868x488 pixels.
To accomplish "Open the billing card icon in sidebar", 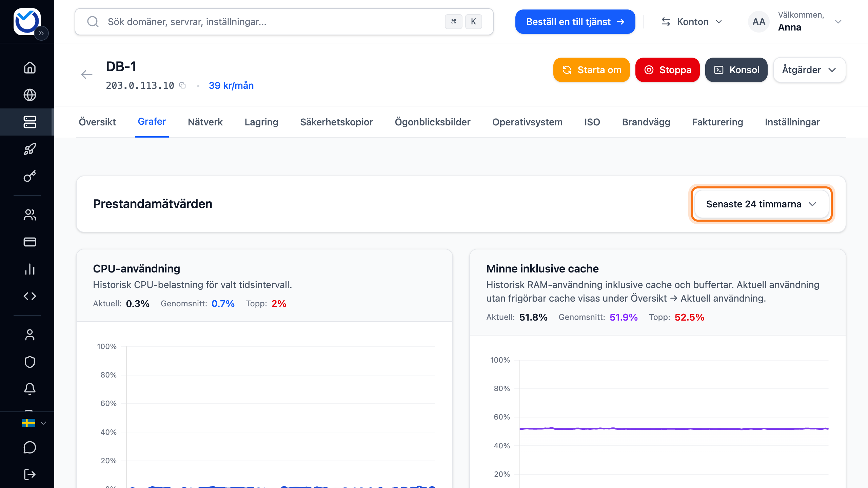I will [x=30, y=242].
